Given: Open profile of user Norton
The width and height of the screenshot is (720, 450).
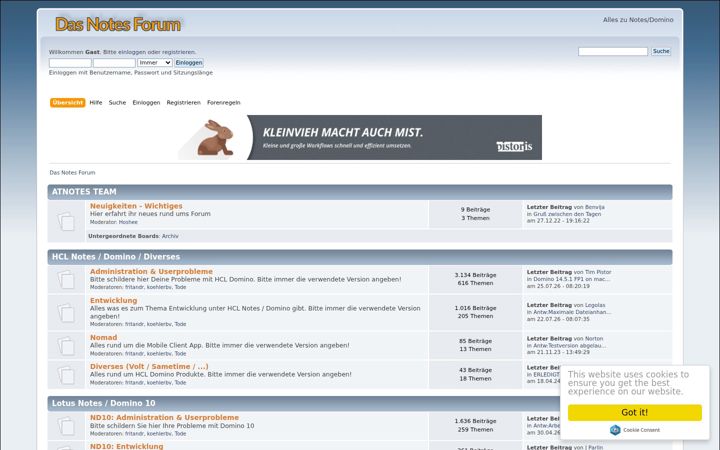Looking at the screenshot, I should pyautogui.click(x=594, y=338).
